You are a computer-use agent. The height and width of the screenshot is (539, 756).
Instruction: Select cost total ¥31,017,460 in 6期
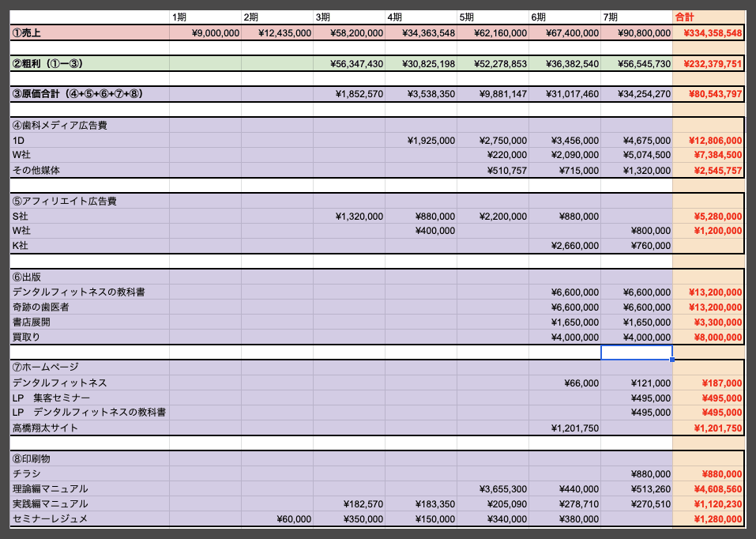tap(565, 93)
